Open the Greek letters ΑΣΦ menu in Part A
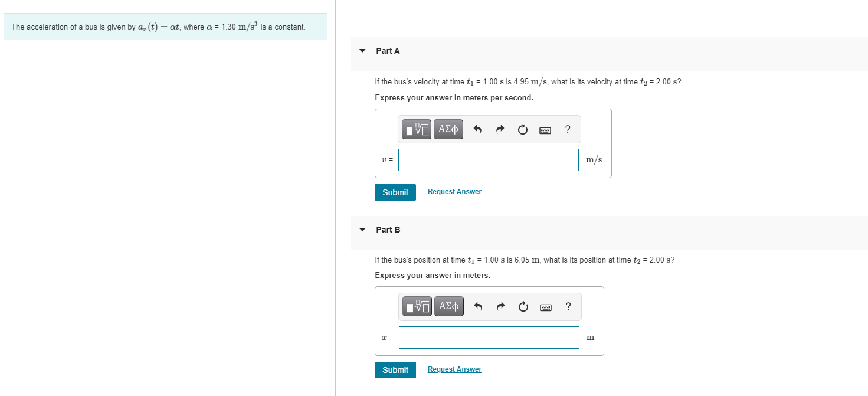The width and height of the screenshot is (868, 396). (x=448, y=129)
